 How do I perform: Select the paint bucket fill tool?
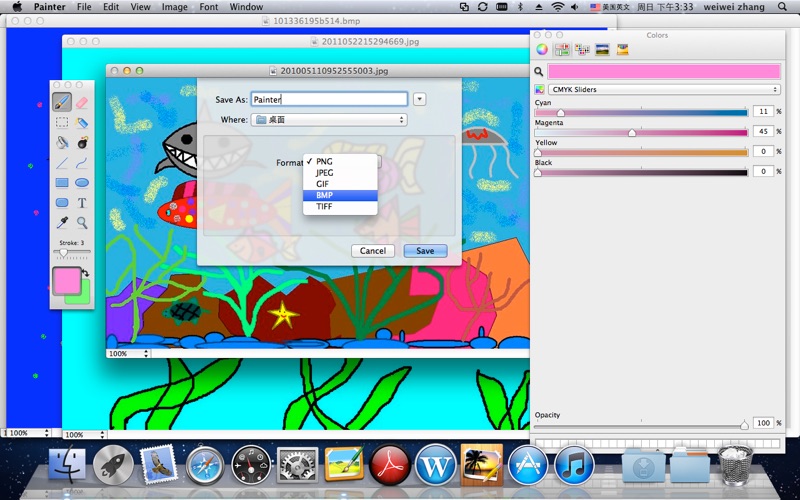click(62, 142)
